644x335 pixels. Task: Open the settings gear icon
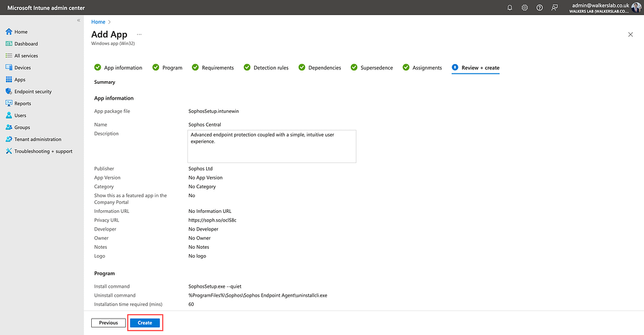pyautogui.click(x=525, y=8)
